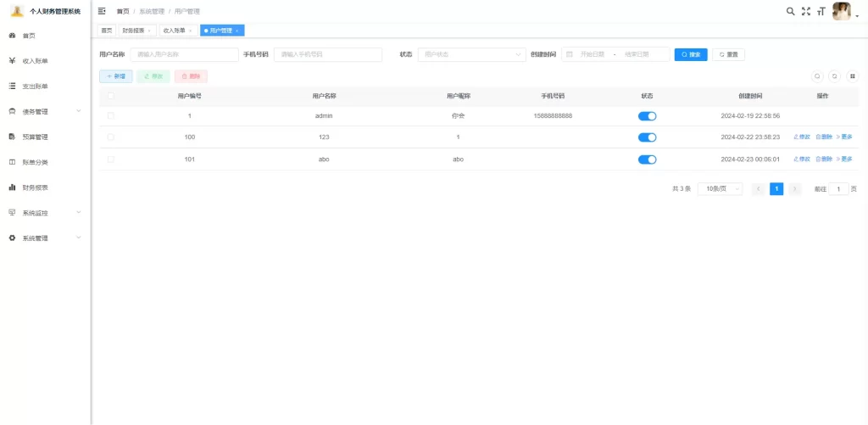
Task: Refresh the user table via refresh icon
Action: point(835,75)
